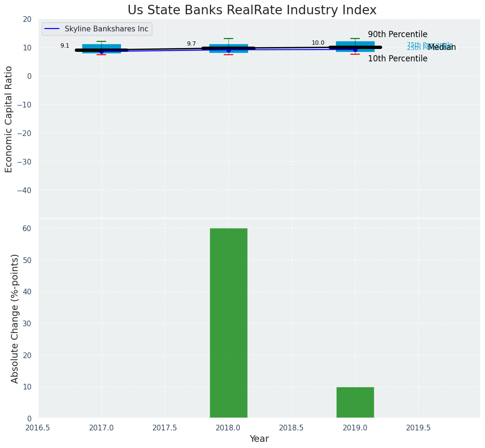Click the tall green bar at 2018
This screenshot has width=485, height=448.
pos(228,323)
